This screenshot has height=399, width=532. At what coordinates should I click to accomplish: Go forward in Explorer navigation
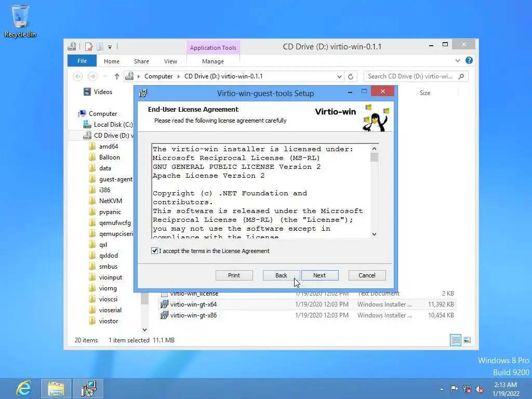click(x=92, y=76)
